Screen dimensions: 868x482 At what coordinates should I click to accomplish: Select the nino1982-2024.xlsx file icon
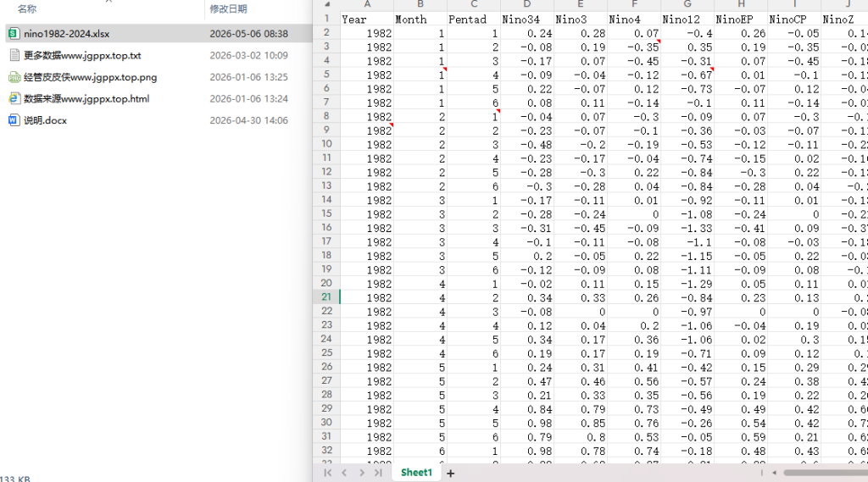coord(14,34)
